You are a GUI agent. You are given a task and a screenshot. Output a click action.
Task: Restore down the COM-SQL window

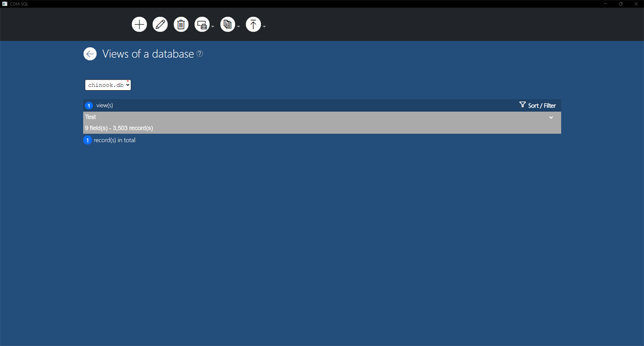pos(621,4)
